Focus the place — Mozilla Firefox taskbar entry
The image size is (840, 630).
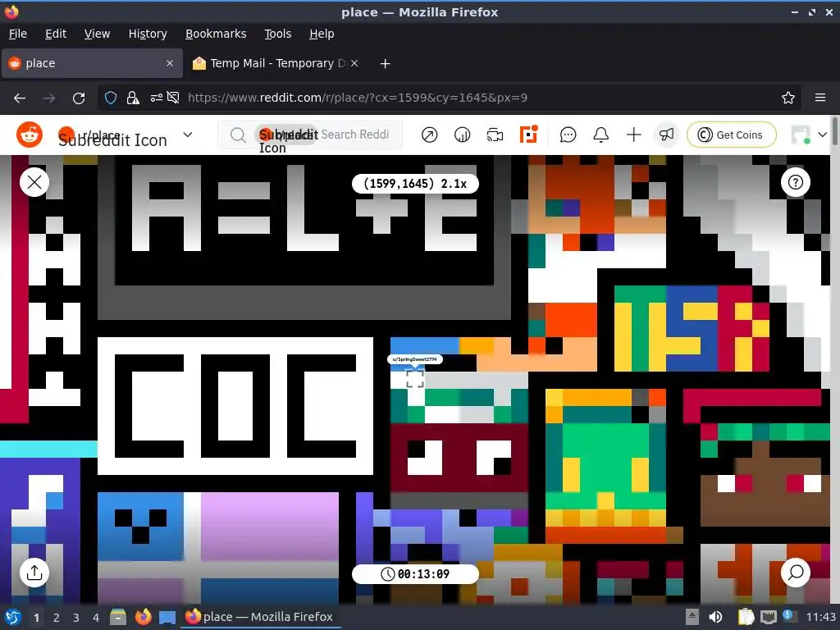[x=260, y=617]
